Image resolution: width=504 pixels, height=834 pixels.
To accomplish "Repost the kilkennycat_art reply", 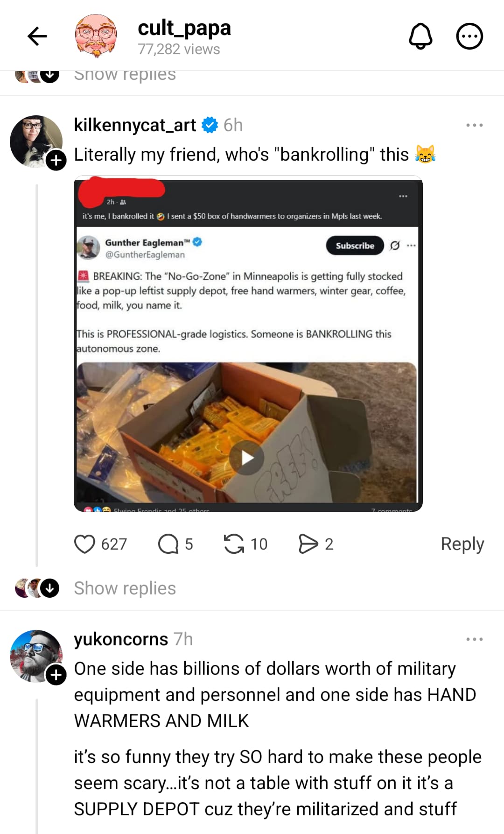I will 234,544.
